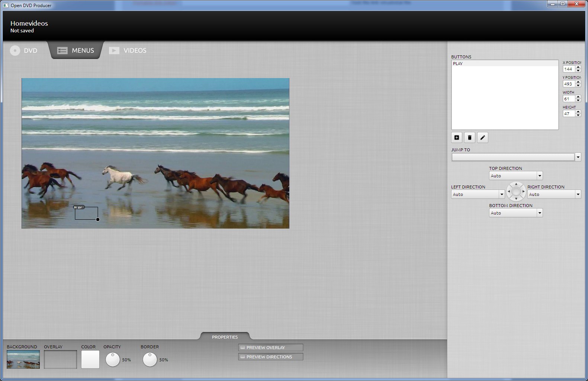Open the VIDEOS tab
Viewport: 588px width, 381px height.
(128, 51)
